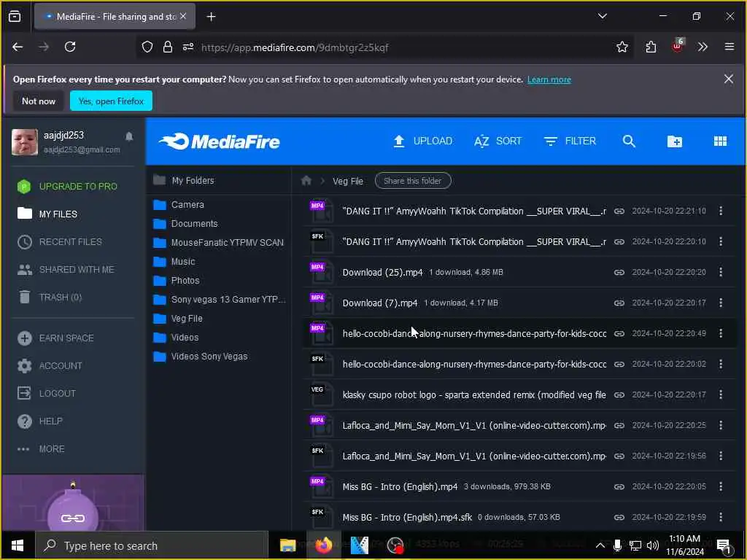Click VEG file type icon
Image resolution: width=747 pixels, height=560 pixels.
(321, 394)
